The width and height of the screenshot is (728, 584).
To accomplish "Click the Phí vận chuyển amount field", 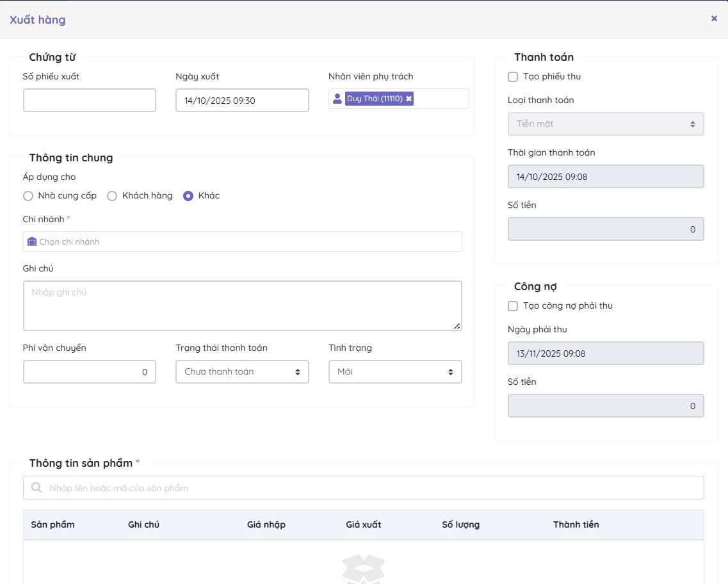I will (x=90, y=372).
